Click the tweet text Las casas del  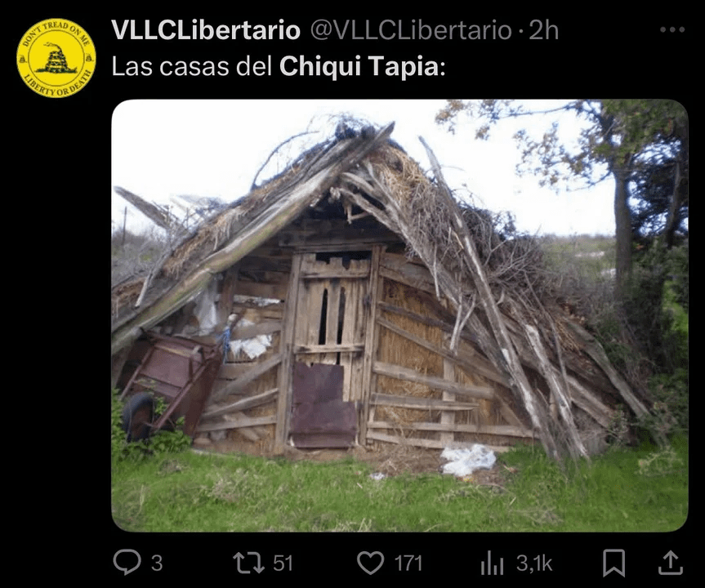pyautogui.click(x=192, y=66)
